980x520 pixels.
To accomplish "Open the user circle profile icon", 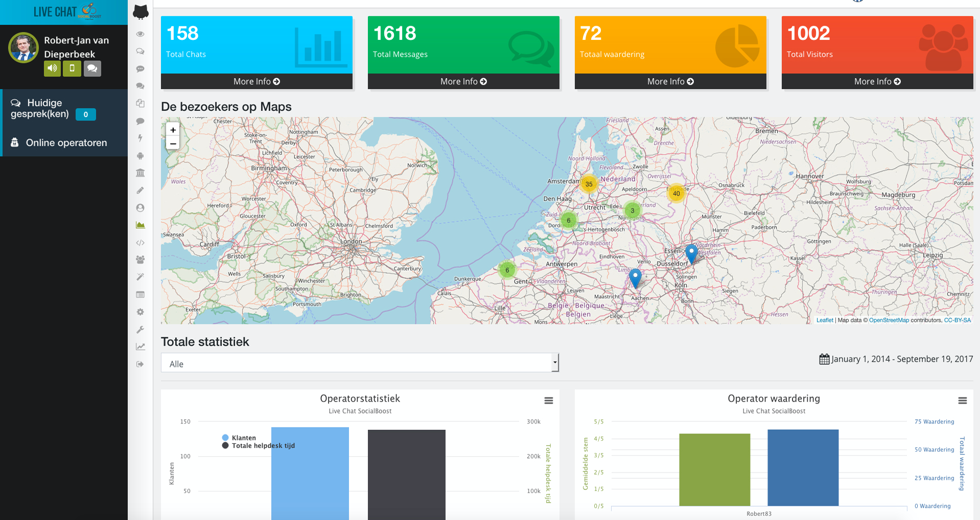I will [140, 208].
